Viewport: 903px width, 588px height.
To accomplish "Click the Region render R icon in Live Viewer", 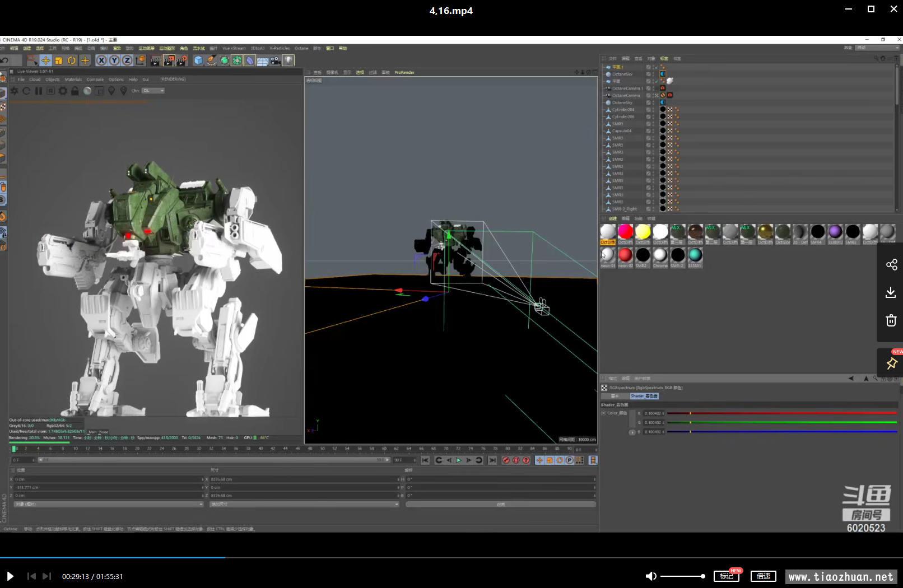I will [50, 91].
